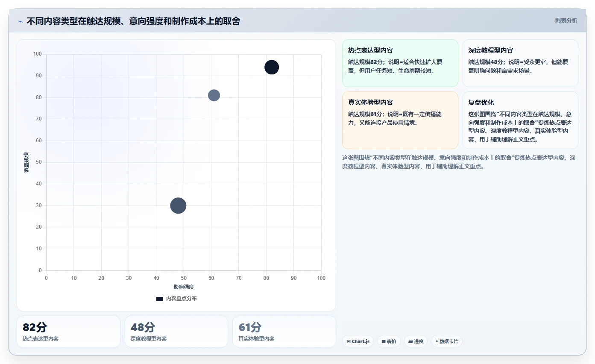Click the bubble at x=61 on chart
This screenshot has height=364, width=595.
(x=214, y=95)
